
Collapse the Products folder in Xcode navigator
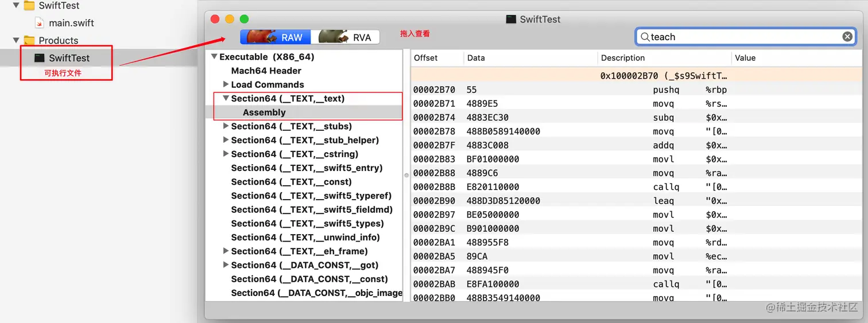click(16, 40)
